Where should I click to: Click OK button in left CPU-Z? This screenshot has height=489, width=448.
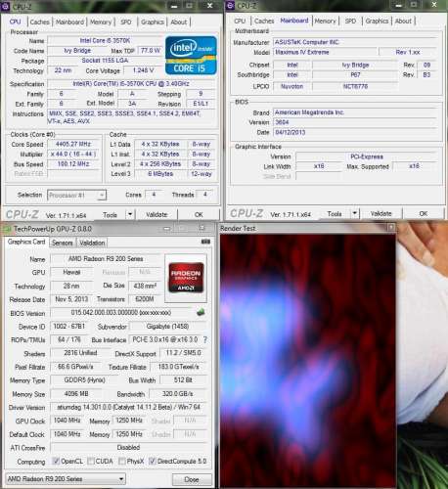coord(199,214)
